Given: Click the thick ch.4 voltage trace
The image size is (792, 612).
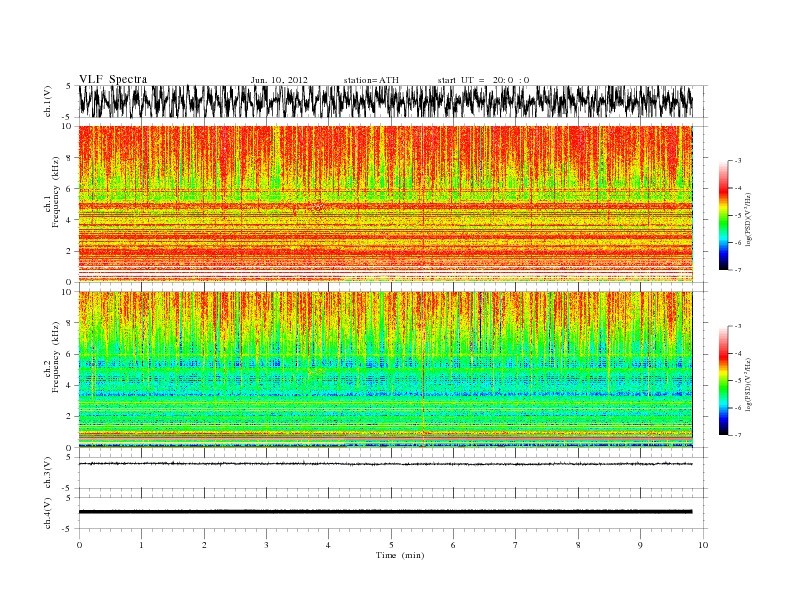Looking at the screenshot, I should point(385,512).
